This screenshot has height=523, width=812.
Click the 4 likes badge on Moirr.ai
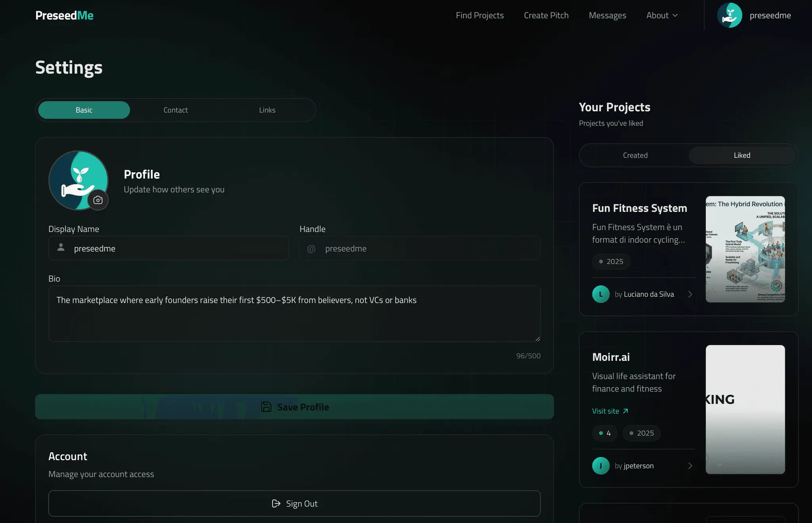pos(605,433)
